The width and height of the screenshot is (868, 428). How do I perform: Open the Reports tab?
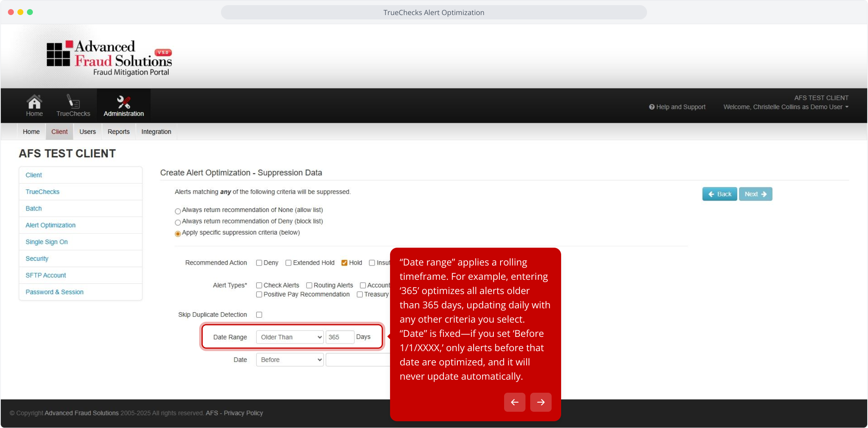click(x=118, y=132)
